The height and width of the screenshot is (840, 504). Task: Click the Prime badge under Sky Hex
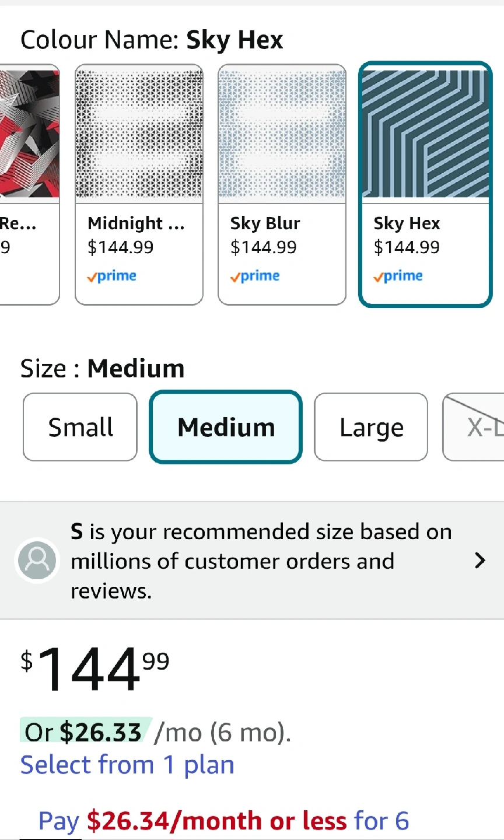coord(398,276)
